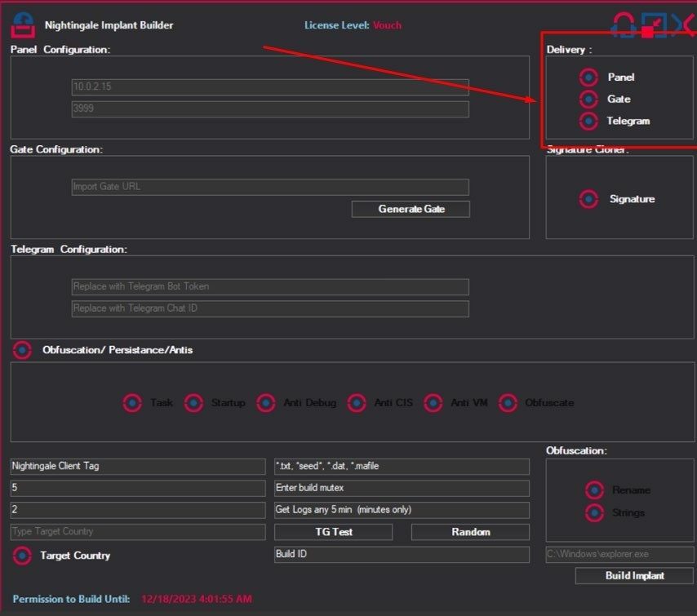Select Panel delivery option
The image size is (697, 616).
coord(588,78)
